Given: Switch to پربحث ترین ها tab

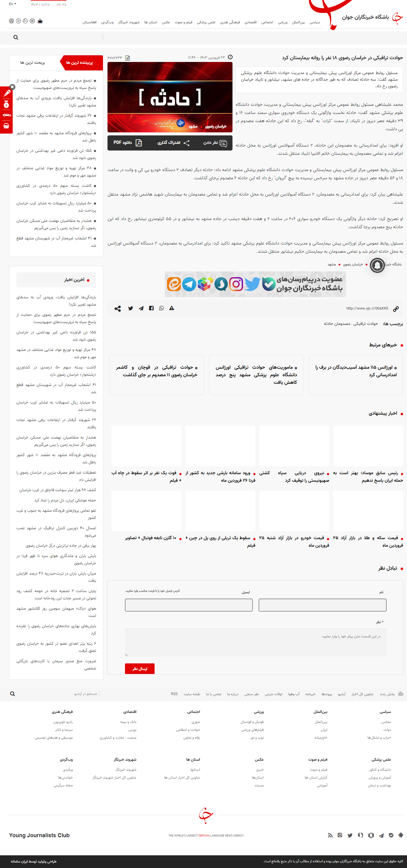Looking at the screenshot, I should [33, 63].
